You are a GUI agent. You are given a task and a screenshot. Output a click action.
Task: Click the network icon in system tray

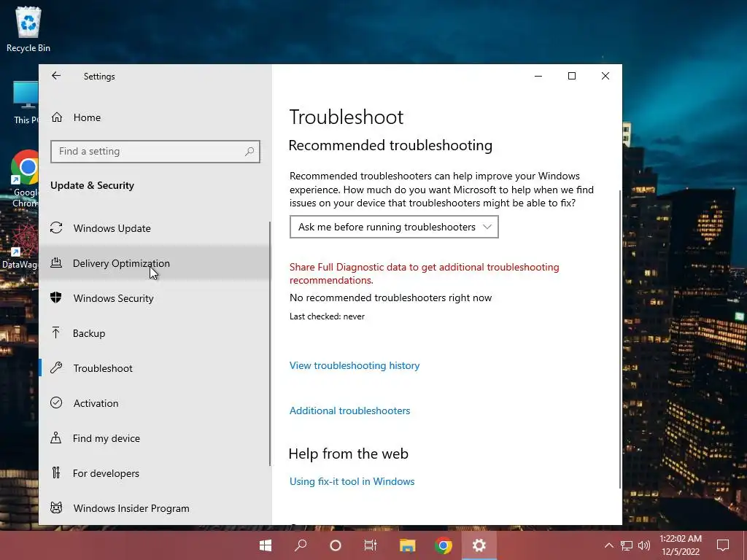(x=627, y=545)
